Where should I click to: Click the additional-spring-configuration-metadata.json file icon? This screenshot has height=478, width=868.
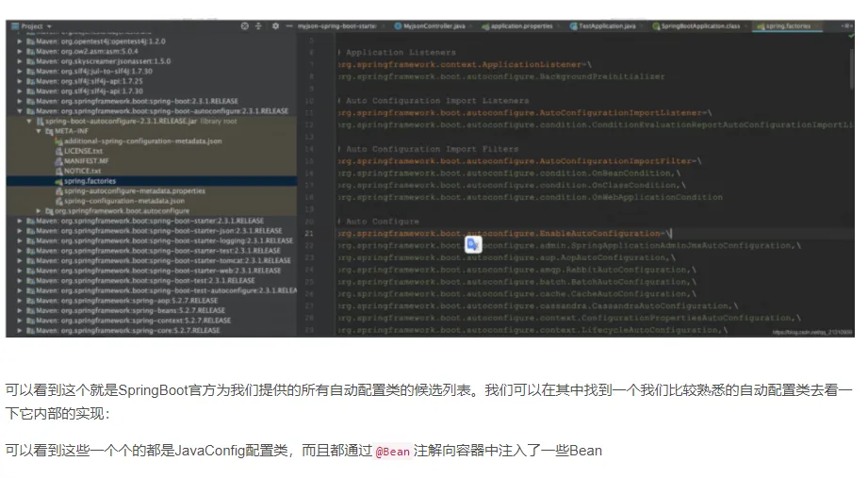(x=58, y=141)
